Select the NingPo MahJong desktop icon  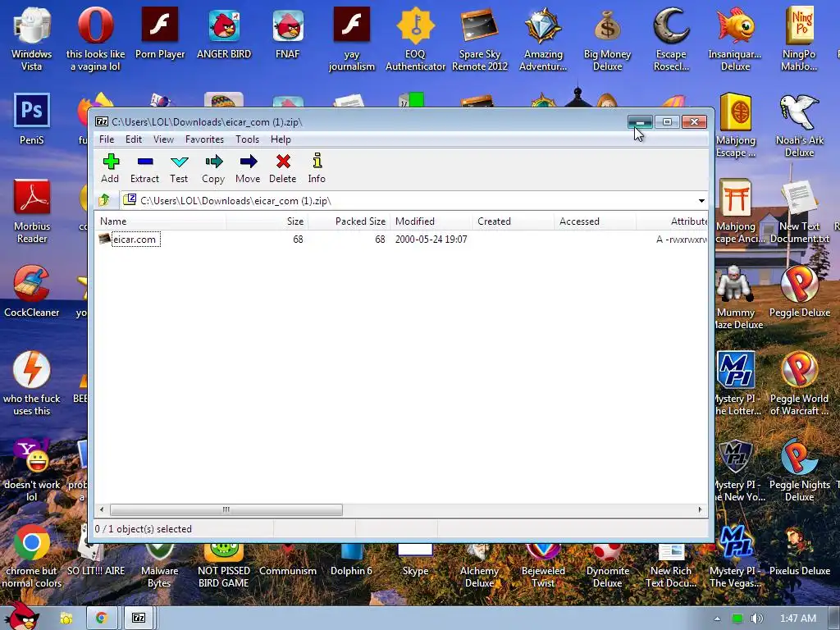[799, 40]
